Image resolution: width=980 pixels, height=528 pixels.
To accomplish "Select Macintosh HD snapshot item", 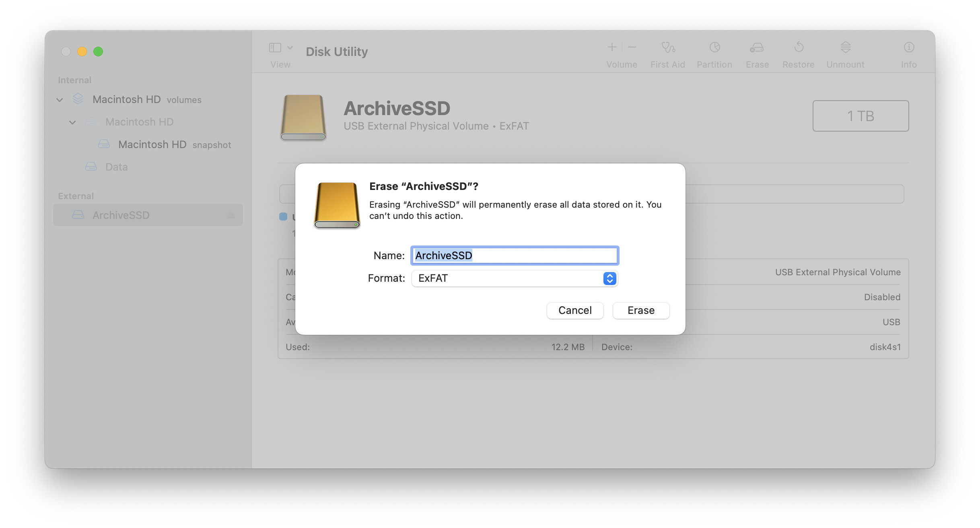I will pyautogui.click(x=152, y=144).
